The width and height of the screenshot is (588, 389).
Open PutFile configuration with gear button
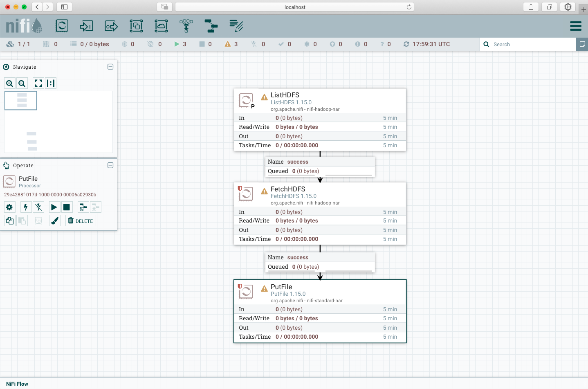(9, 207)
